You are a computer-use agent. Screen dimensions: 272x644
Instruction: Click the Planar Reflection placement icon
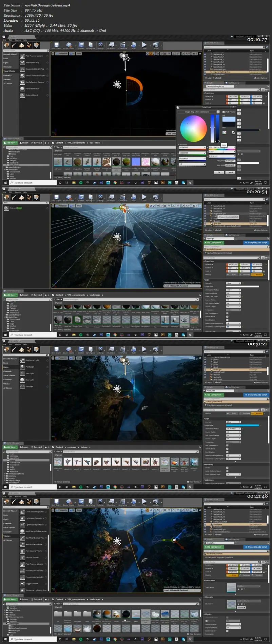pos(22,89)
